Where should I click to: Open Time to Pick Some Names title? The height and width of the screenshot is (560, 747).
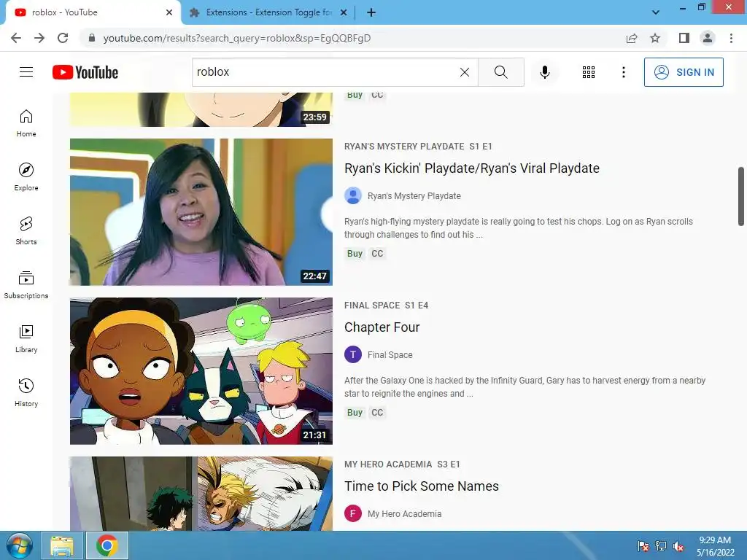pos(422,486)
